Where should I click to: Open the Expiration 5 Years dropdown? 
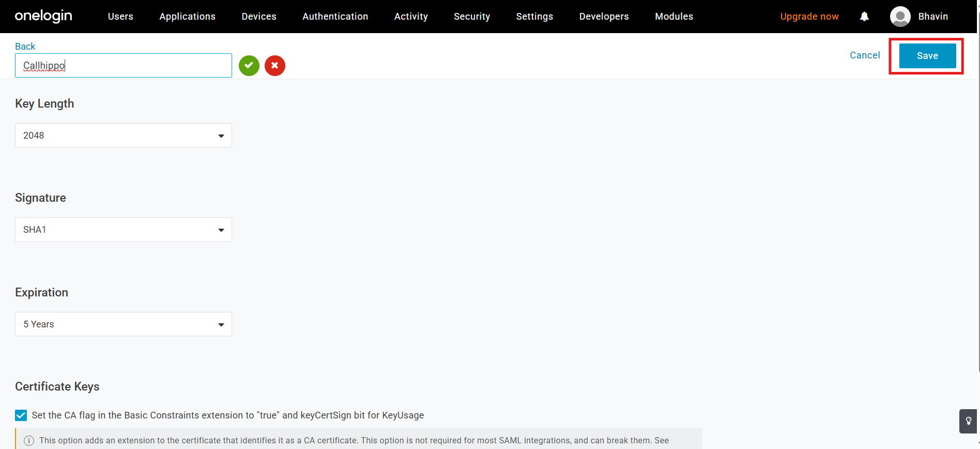click(x=124, y=324)
